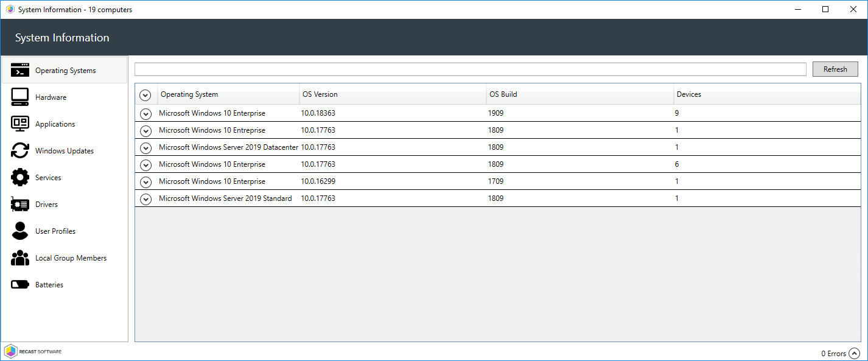
Task: Click OS build 1909 cell
Action: tap(495, 113)
